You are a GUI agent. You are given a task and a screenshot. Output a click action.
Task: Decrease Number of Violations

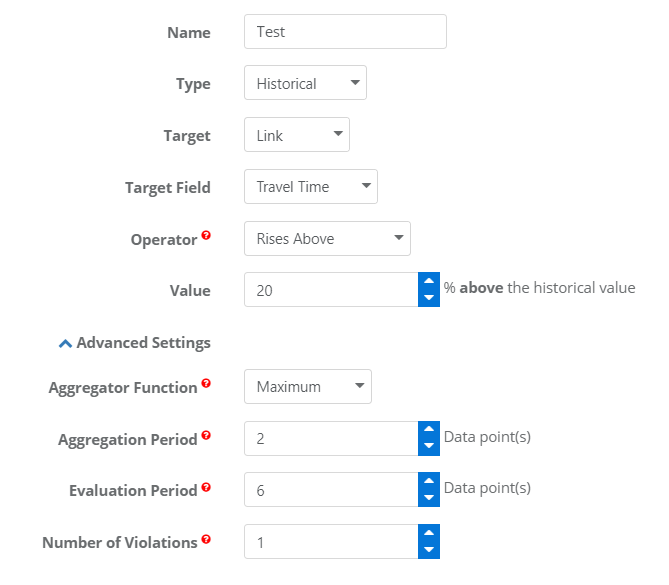coord(429,550)
